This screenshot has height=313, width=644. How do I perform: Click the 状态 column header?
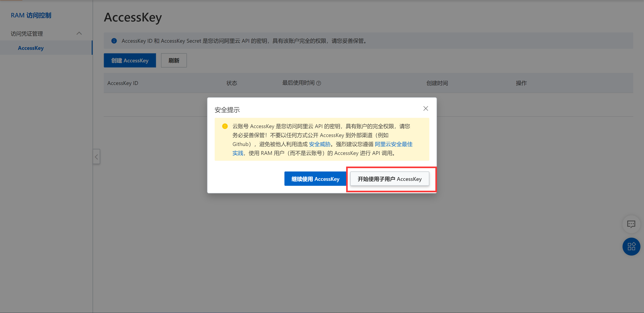click(x=231, y=83)
